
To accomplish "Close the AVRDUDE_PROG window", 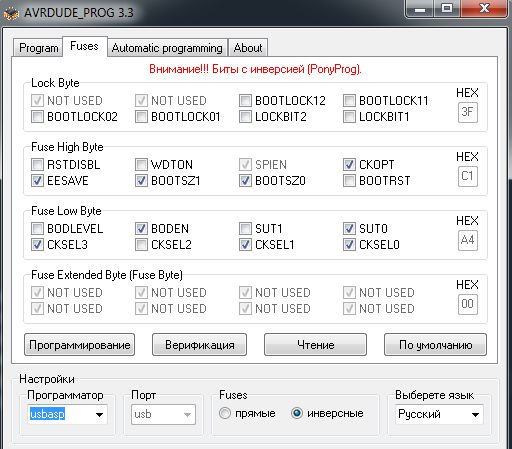I will [484, 8].
